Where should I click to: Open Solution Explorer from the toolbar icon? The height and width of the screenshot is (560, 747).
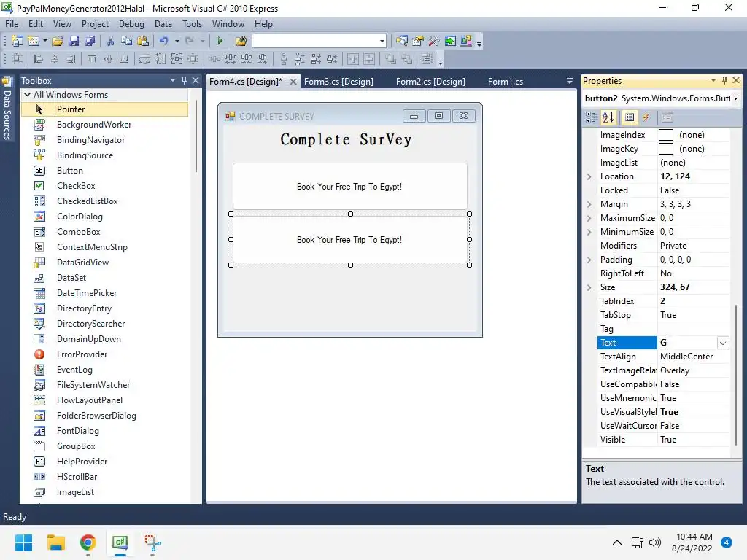(402, 42)
